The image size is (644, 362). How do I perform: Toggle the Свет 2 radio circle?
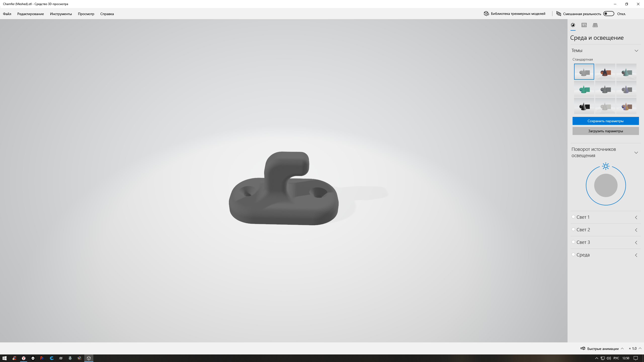click(573, 229)
